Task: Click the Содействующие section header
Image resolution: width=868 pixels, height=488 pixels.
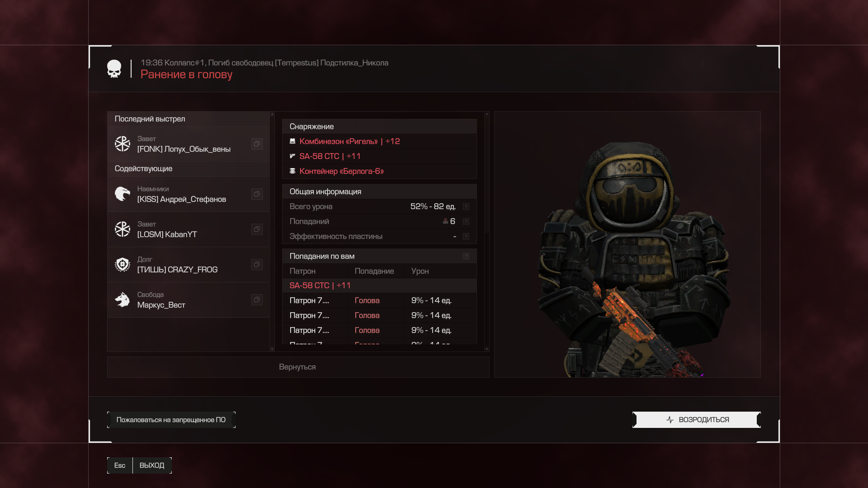Action: coord(189,169)
